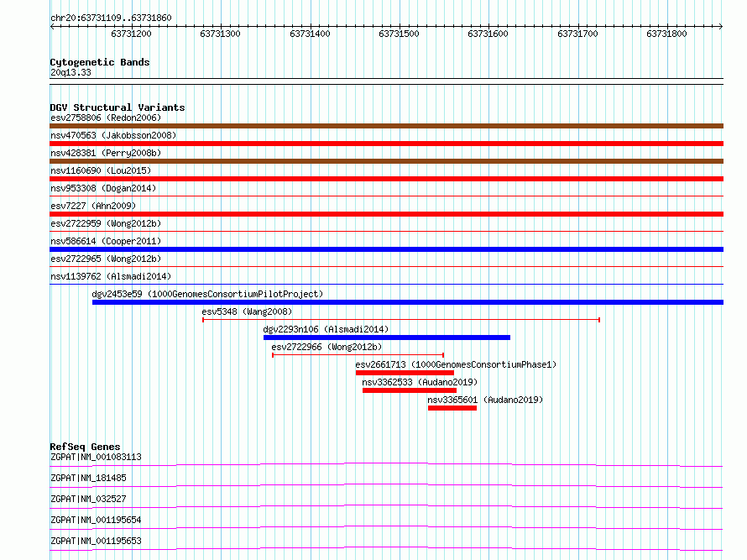Click the red bar under esv2661713

(405, 373)
